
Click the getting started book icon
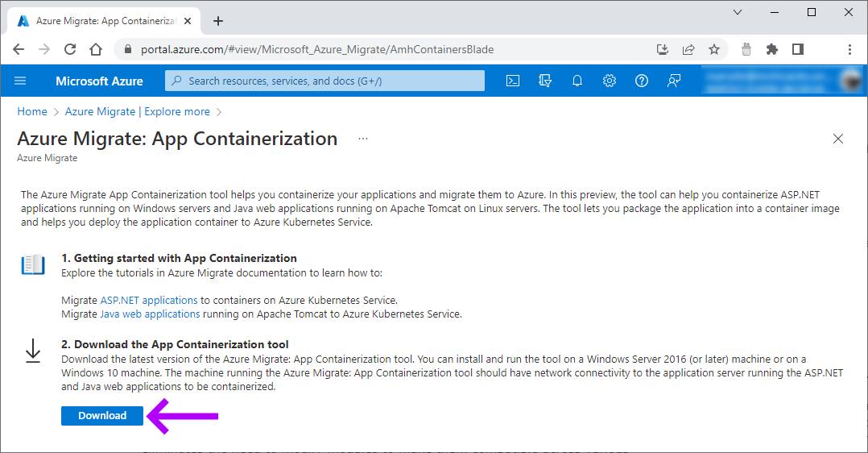(33, 265)
